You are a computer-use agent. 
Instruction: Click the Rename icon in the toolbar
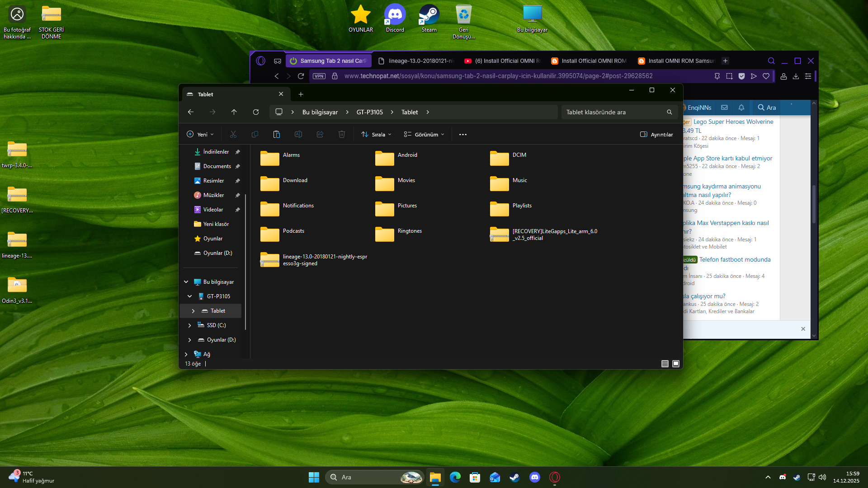pos(298,134)
